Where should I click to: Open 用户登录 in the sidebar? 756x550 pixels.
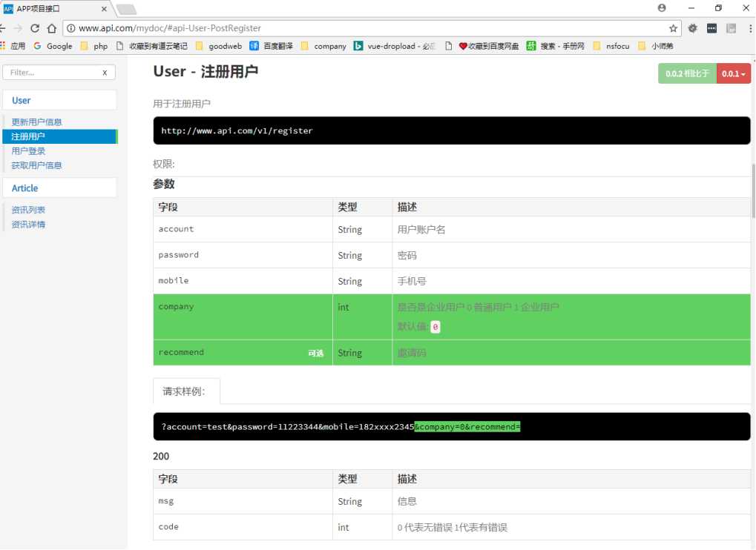coord(28,150)
